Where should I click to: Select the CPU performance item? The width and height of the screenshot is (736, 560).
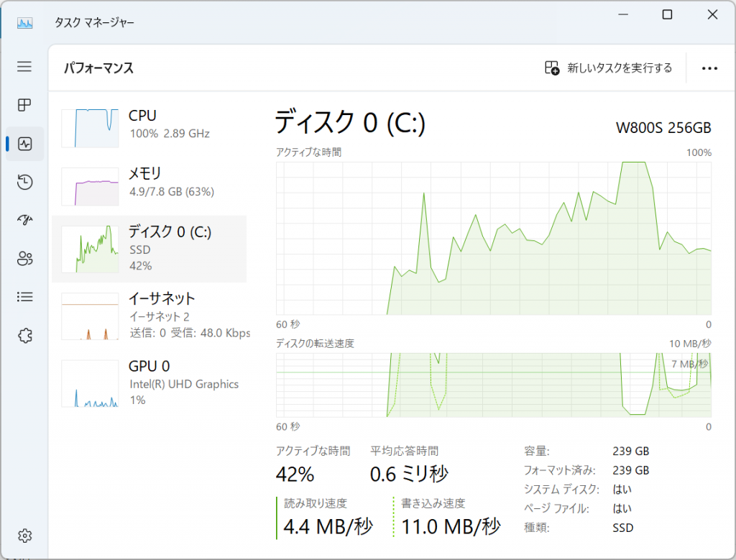(149, 128)
